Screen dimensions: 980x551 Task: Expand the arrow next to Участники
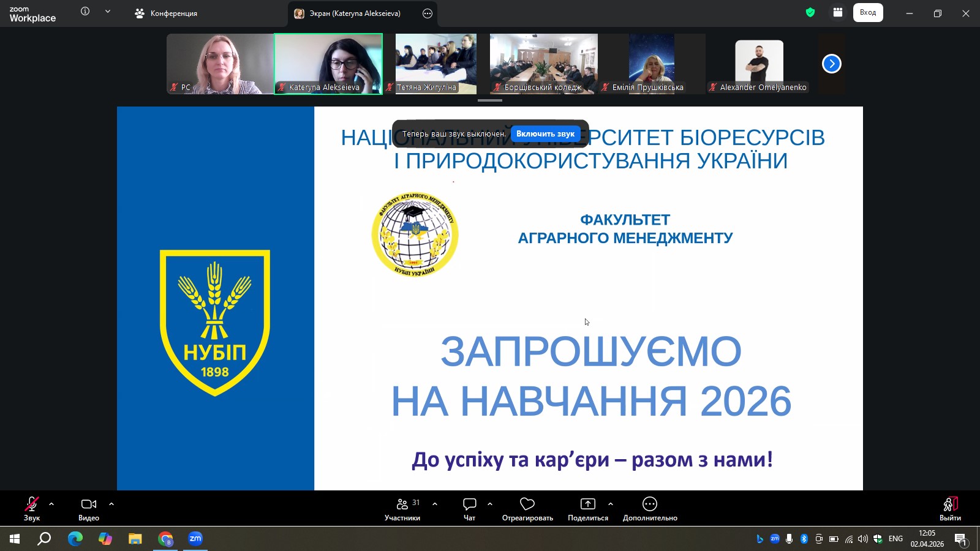coord(435,504)
